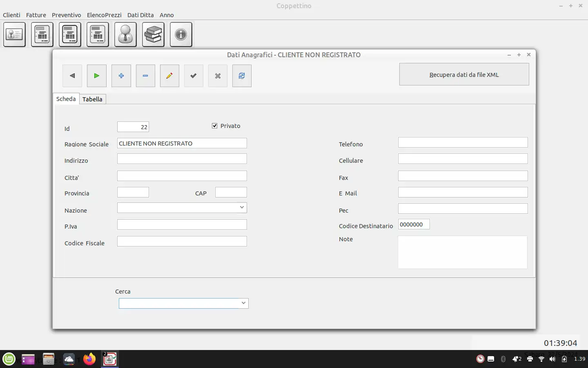Viewport: 588px width, 368px height.
Task: Add a new record with the plus button
Action: (x=121, y=76)
